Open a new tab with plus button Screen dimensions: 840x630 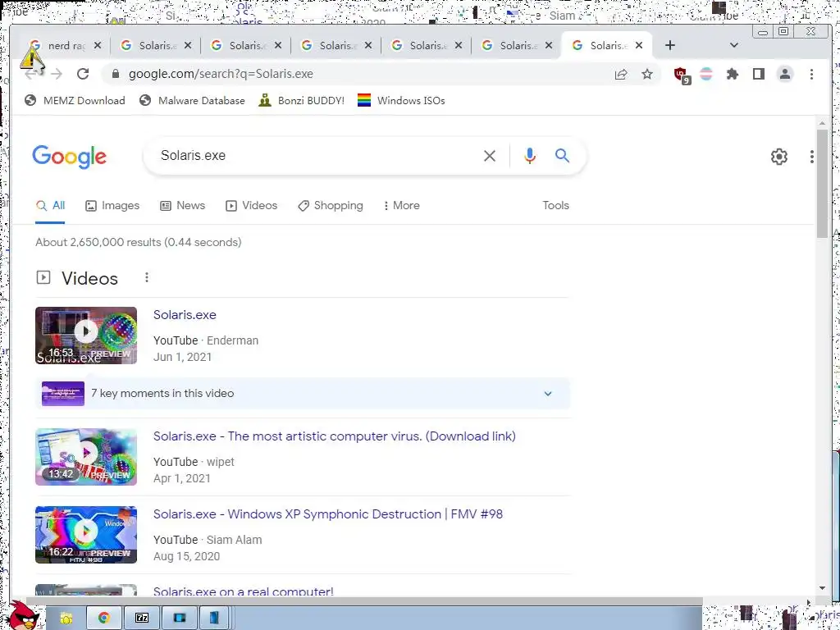[x=669, y=46]
